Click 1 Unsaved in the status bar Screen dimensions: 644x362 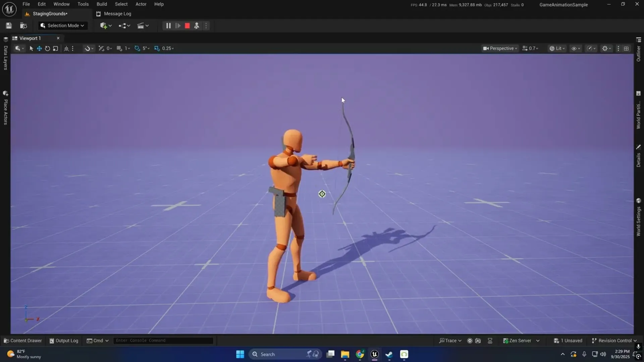point(568,340)
